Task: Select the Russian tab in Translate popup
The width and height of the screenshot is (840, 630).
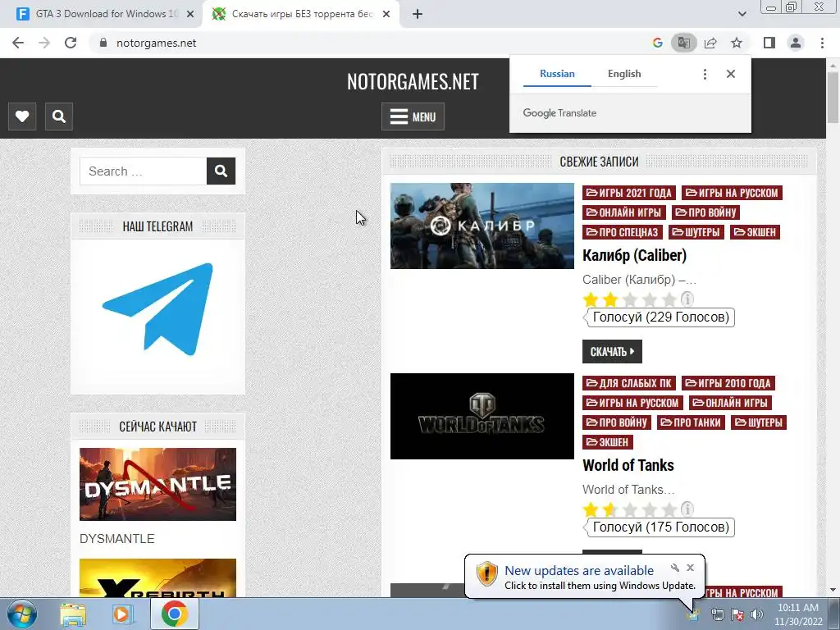Action: tap(557, 74)
